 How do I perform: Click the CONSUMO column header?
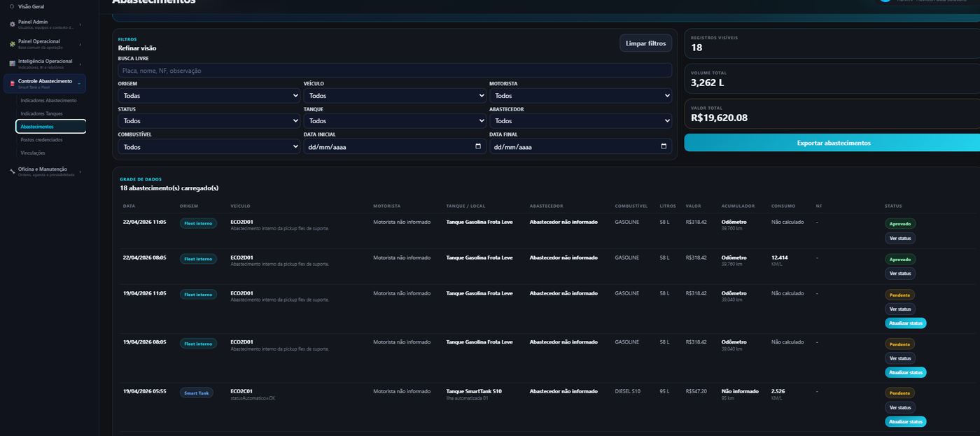click(783, 206)
